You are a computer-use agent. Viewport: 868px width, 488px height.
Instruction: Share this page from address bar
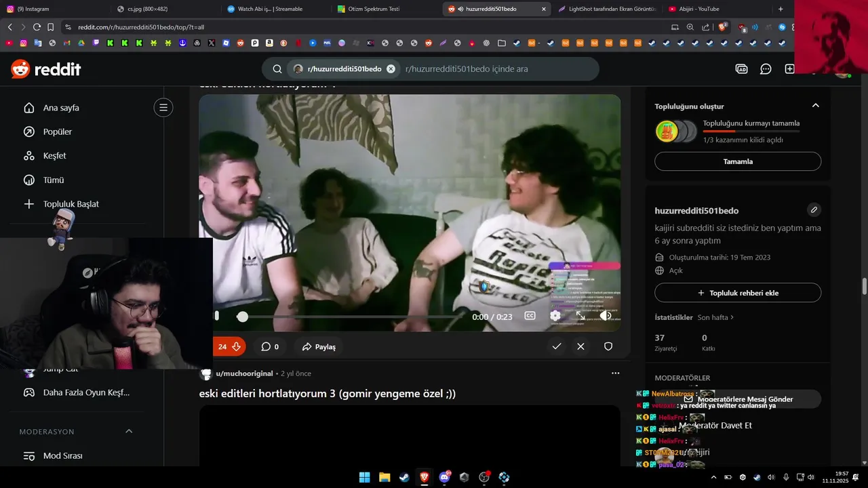tap(706, 27)
